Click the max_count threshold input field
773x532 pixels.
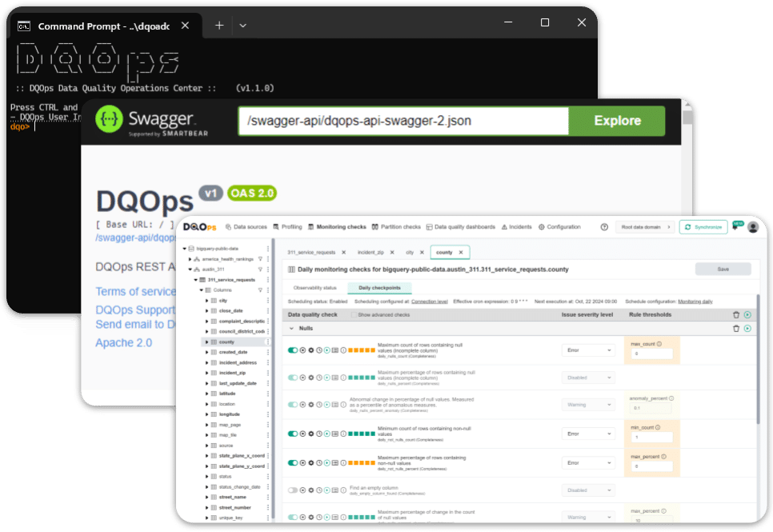(x=651, y=354)
